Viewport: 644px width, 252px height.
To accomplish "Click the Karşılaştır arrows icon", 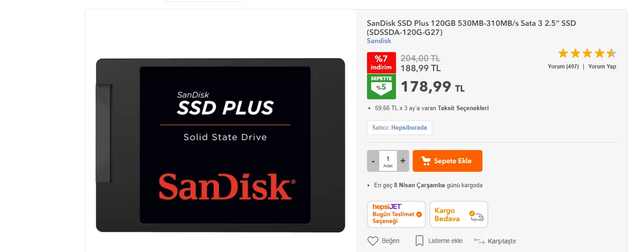I will (479, 241).
